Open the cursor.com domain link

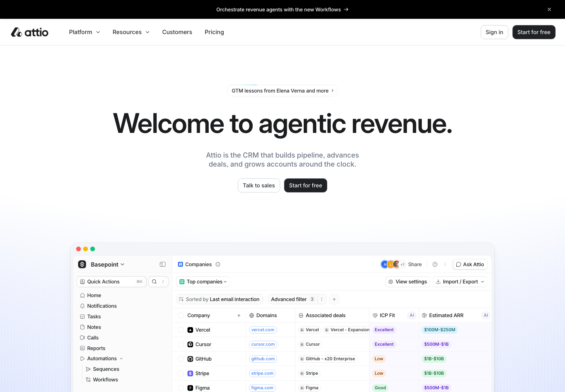[x=263, y=344]
